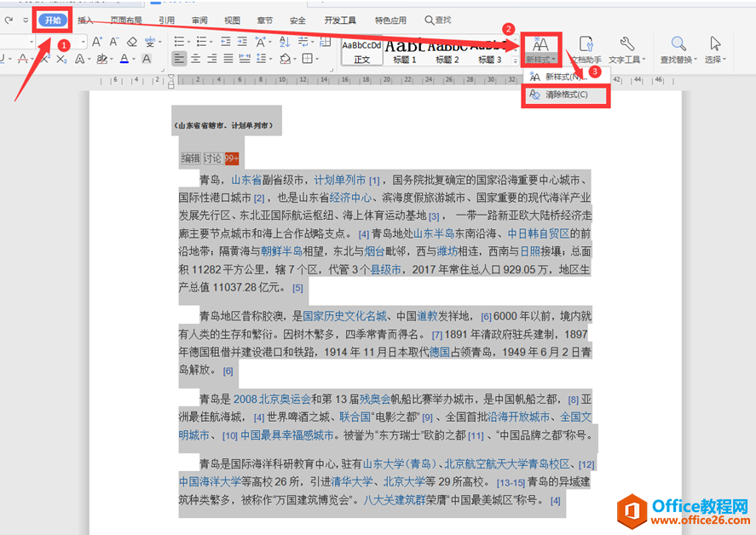
Task: Click the sort A-Z icon
Action: click(285, 42)
